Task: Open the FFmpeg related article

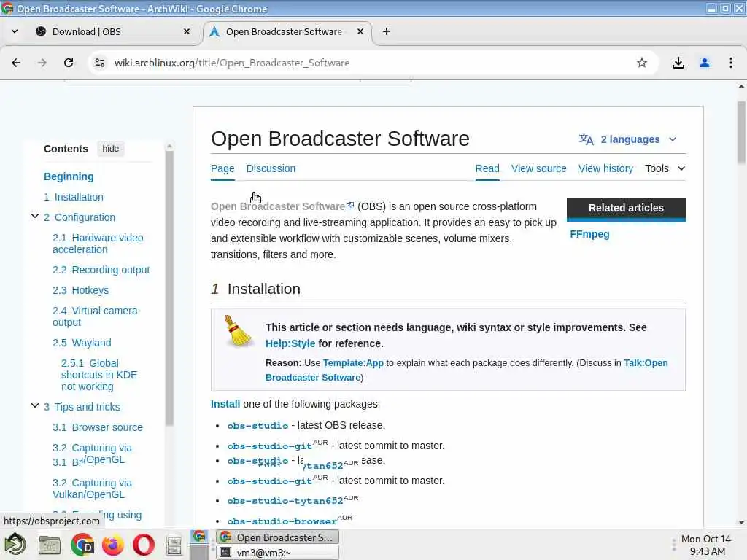Action: tap(589, 234)
